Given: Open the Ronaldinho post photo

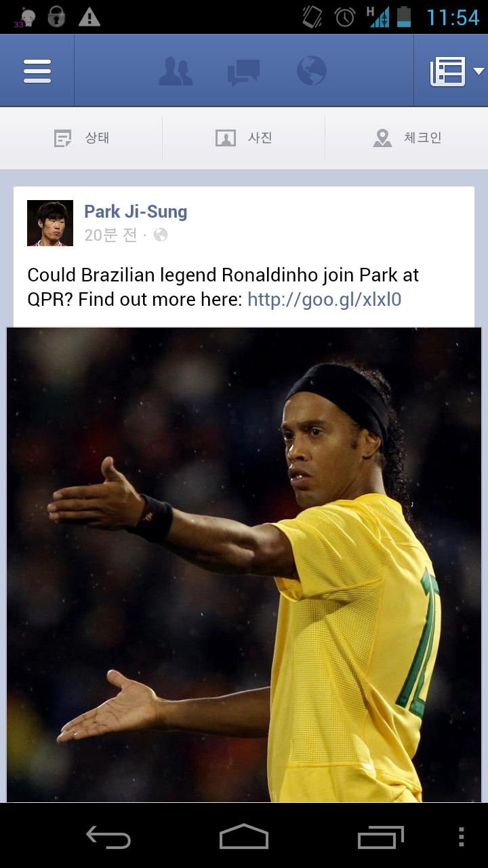Looking at the screenshot, I should (x=244, y=565).
